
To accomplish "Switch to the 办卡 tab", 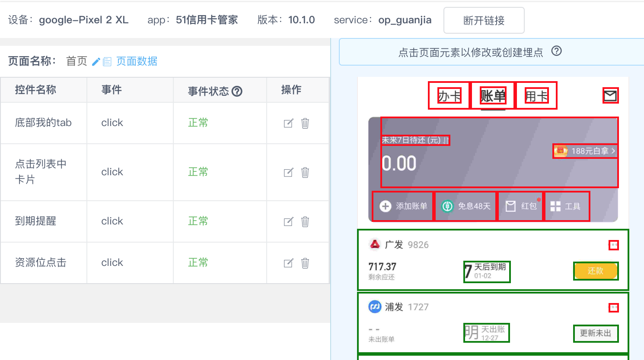I will pyautogui.click(x=450, y=96).
